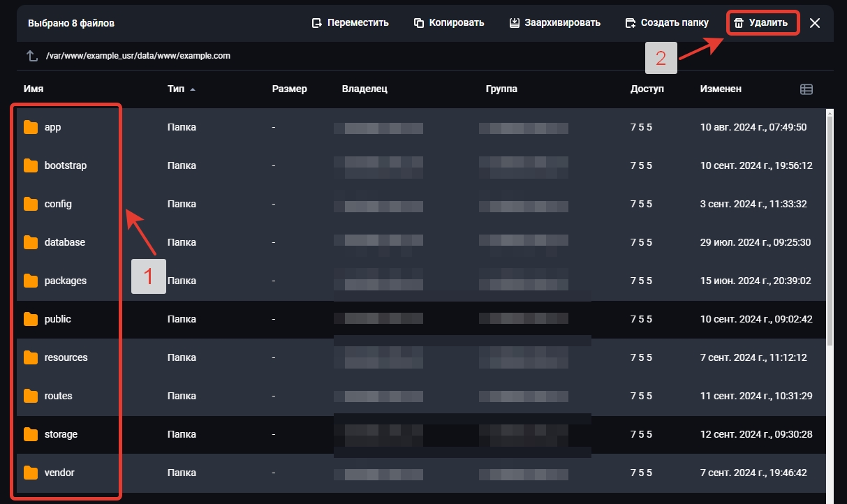Open the storage folder
847x504 pixels.
(x=61, y=434)
